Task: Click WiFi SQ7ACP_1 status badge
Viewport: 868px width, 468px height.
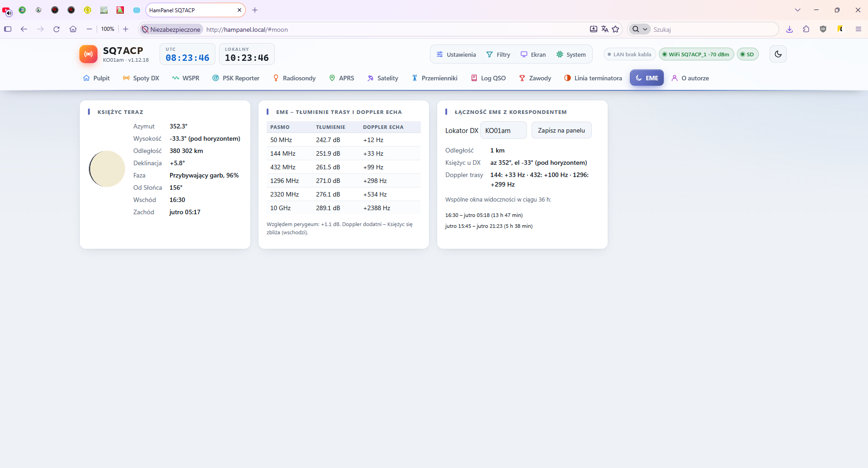Action: 696,54
